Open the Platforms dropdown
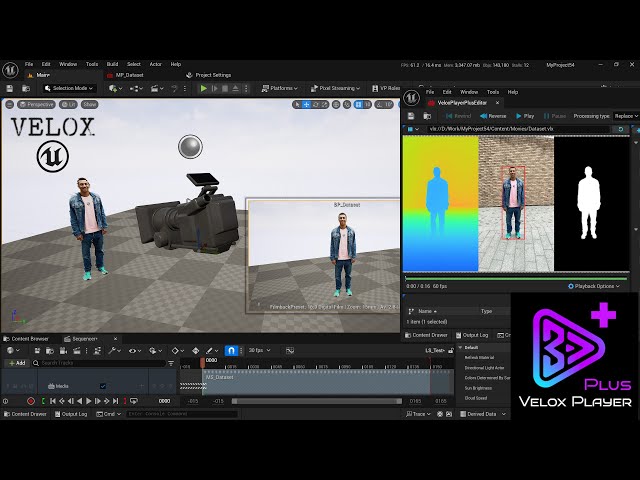Viewport: 640px width, 480px height. pyautogui.click(x=280, y=88)
